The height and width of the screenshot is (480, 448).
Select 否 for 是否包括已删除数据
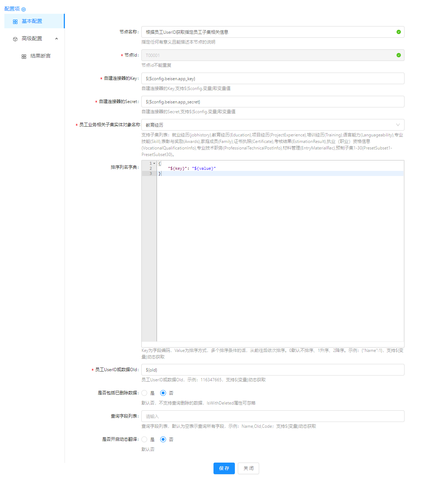click(x=163, y=393)
